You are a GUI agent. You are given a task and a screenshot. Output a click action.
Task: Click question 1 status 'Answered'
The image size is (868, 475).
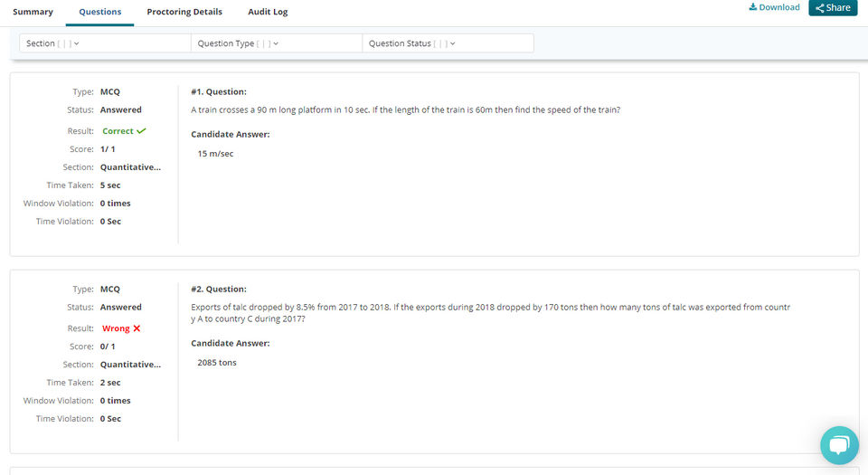[120, 109]
